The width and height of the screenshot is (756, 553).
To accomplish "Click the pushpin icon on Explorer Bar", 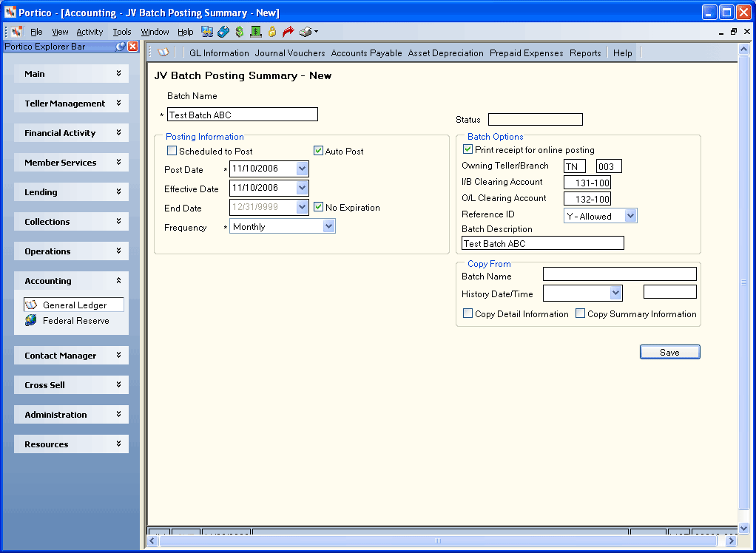I will pyautogui.click(x=121, y=47).
